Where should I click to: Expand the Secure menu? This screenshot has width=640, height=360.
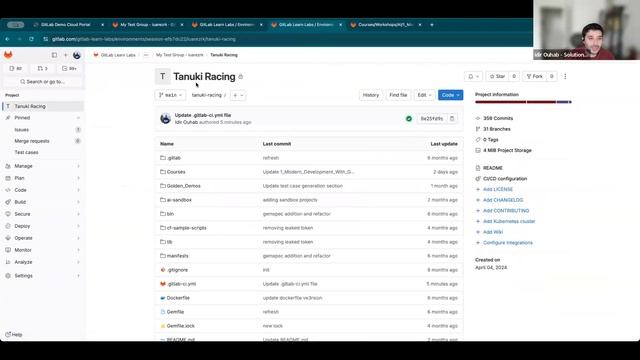click(x=43, y=214)
